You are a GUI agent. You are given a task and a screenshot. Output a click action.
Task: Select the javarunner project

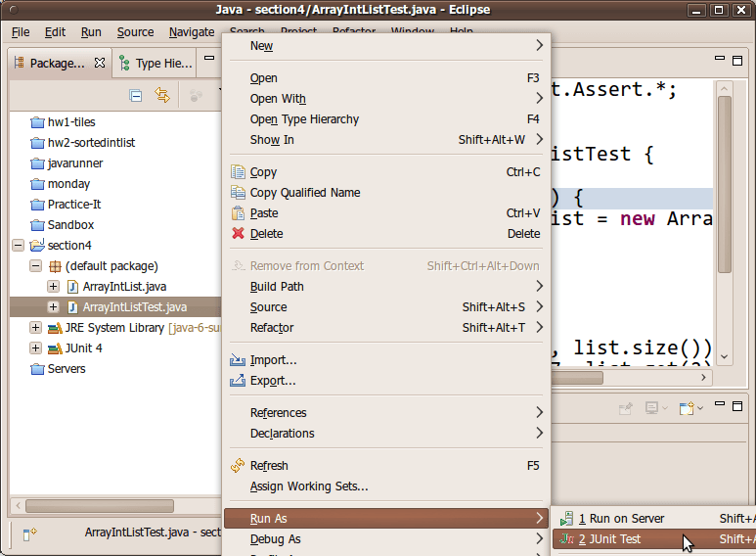(74, 163)
